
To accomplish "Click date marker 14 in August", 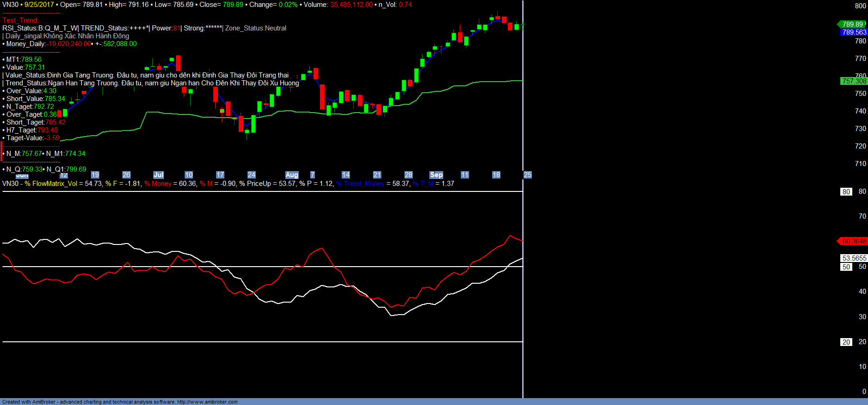I will [x=346, y=175].
